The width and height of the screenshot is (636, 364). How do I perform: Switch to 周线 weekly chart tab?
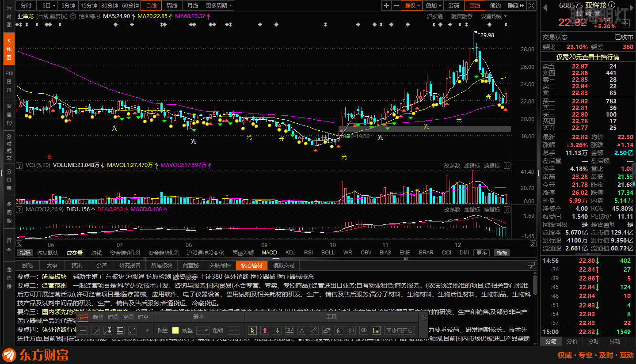172,5
